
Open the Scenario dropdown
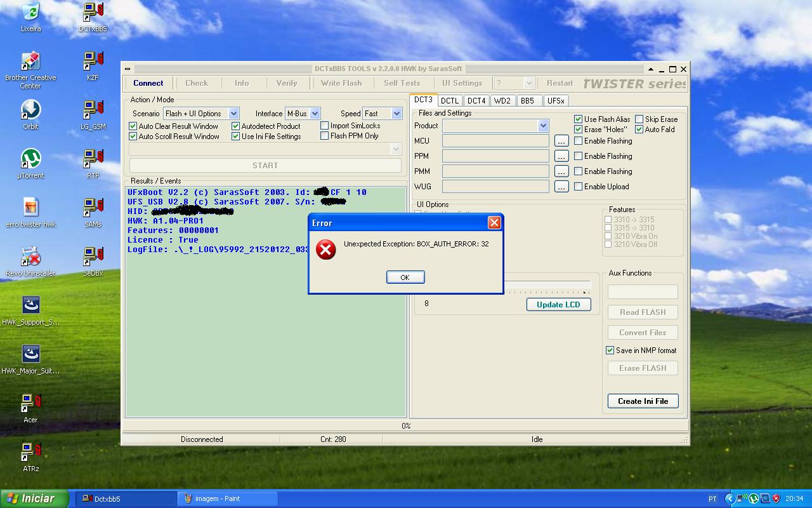pyautogui.click(x=233, y=114)
